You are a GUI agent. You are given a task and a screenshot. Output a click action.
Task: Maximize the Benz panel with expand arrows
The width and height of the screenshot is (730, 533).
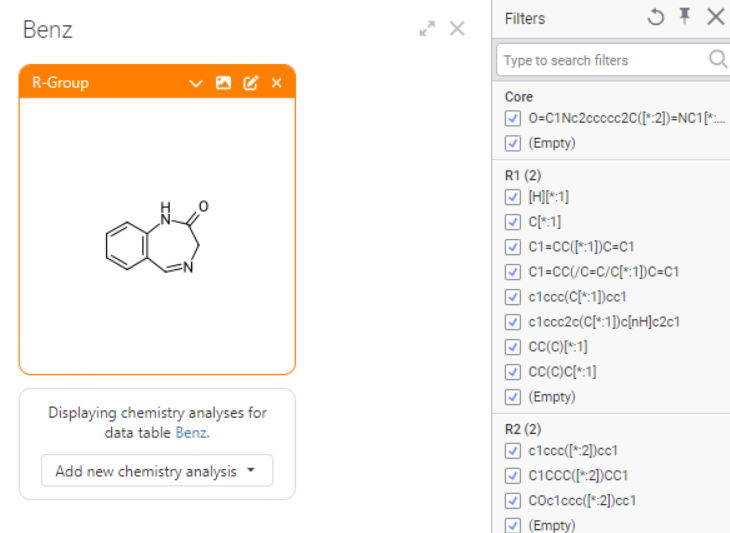tap(427, 29)
